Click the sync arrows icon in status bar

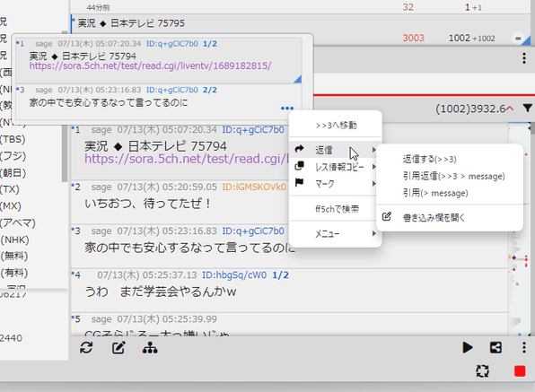click(x=482, y=370)
